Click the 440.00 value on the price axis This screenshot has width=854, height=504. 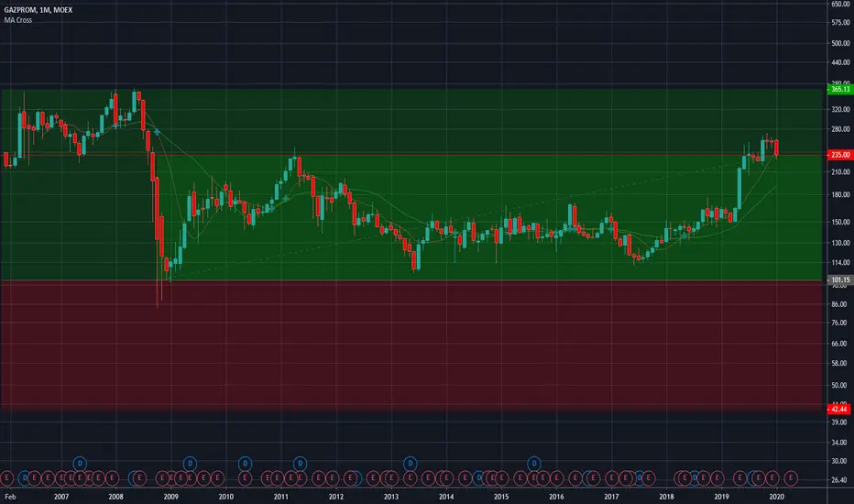[840, 62]
